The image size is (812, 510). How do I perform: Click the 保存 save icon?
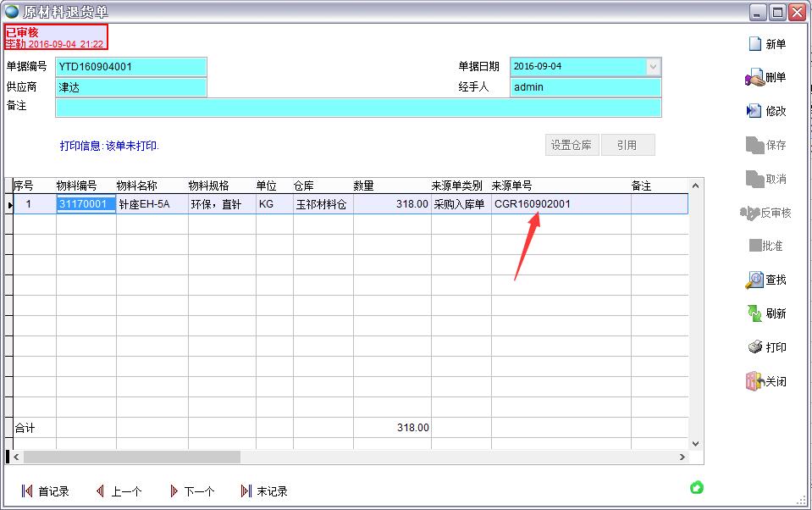point(769,144)
